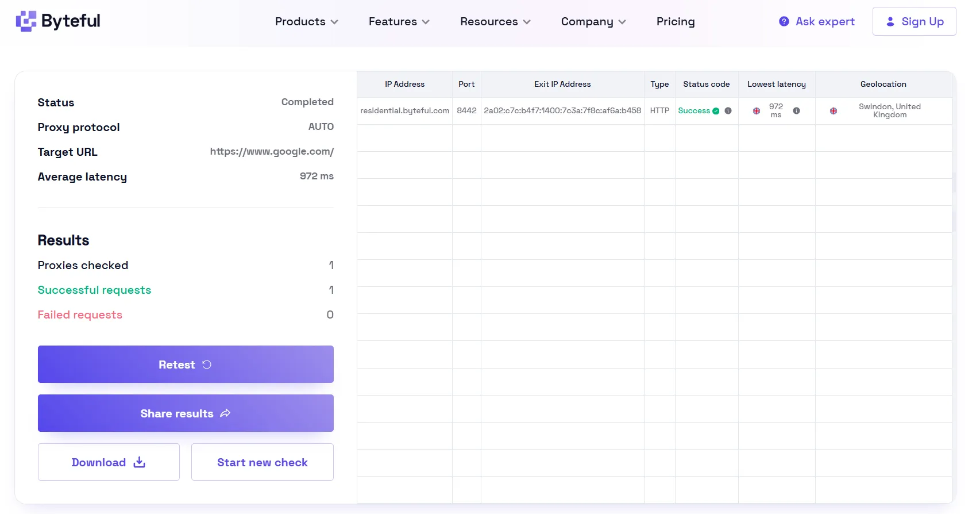Expand the Resources dropdown chevron
The width and height of the screenshot is (980, 514).
527,22
